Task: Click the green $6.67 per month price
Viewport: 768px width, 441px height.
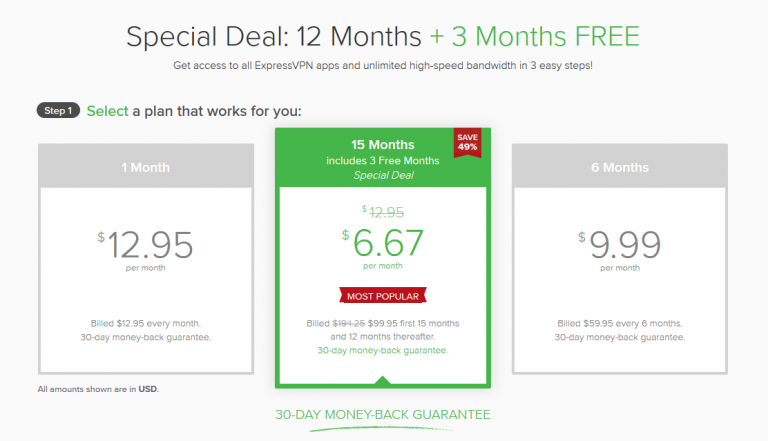Action: [x=383, y=248]
